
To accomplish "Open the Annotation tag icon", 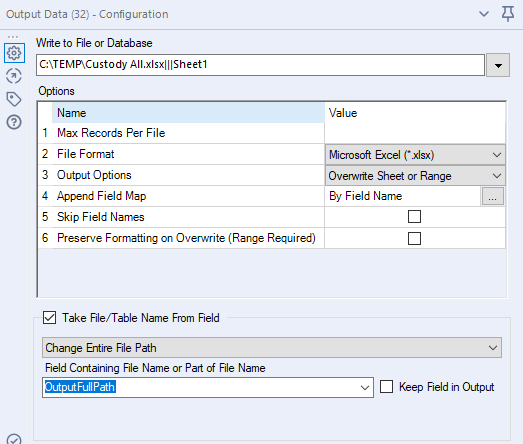I will [x=14, y=99].
